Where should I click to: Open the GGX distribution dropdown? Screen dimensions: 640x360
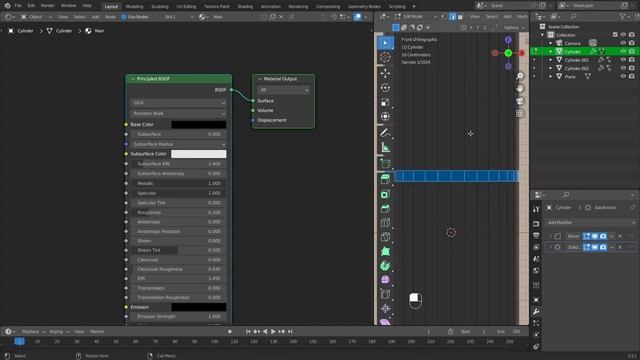(x=178, y=103)
